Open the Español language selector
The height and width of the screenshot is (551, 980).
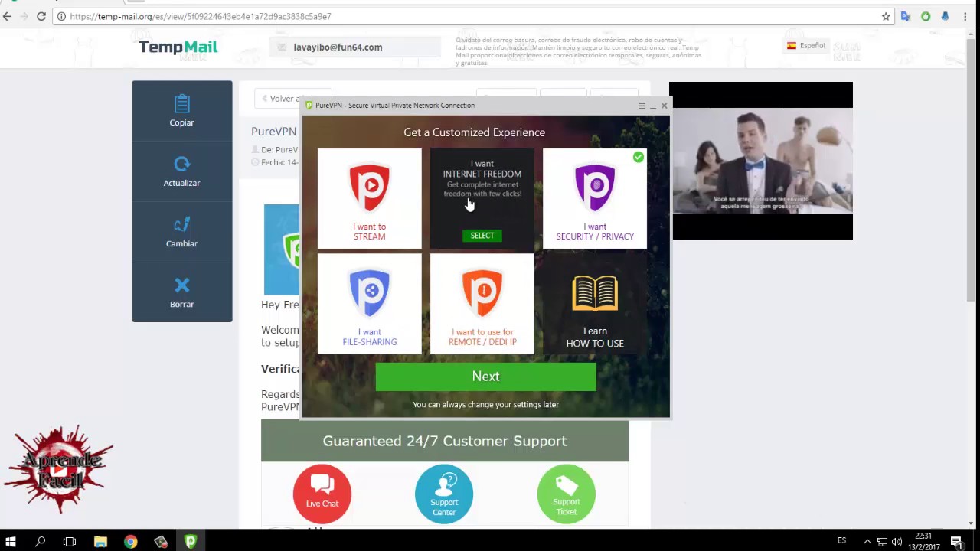click(x=805, y=46)
